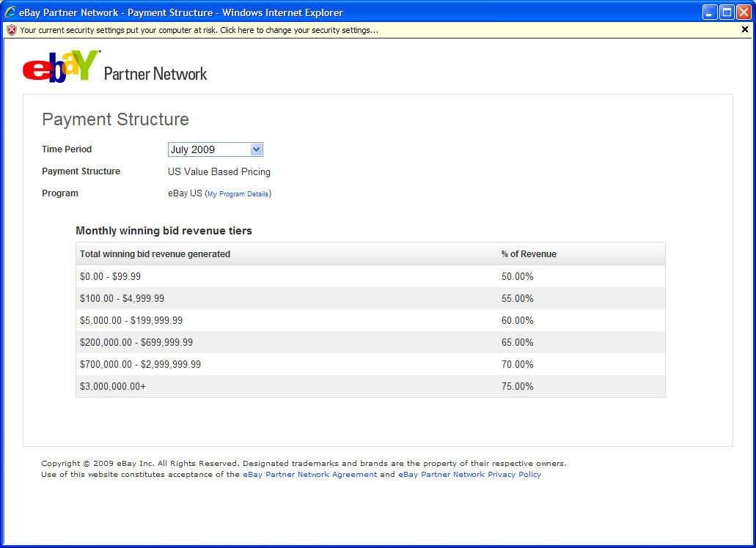This screenshot has width=756, height=548.
Task: Open the Time Period dropdown showing July 2009
Action: pyautogui.click(x=215, y=149)
